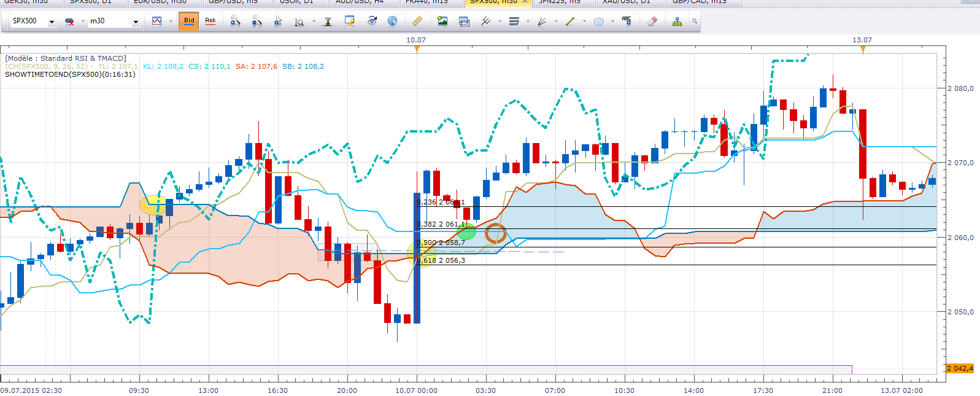Open the indicator window icon
Viewport: 980px width, 396px height.
(464, 21)
